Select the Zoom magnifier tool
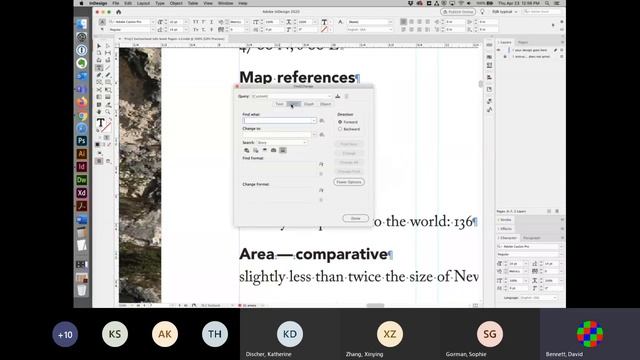The image size is (640, 360). (x=108, y=111)
